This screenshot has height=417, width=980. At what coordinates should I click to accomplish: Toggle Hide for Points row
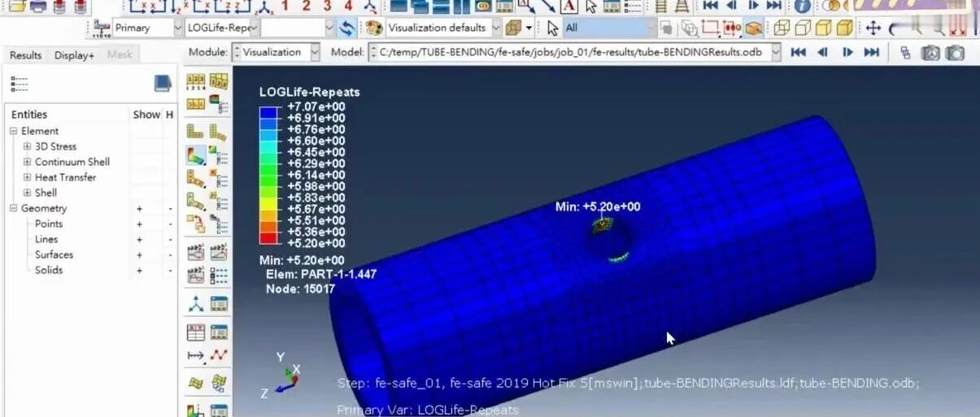pyautogui.click(x=170, y=224)
